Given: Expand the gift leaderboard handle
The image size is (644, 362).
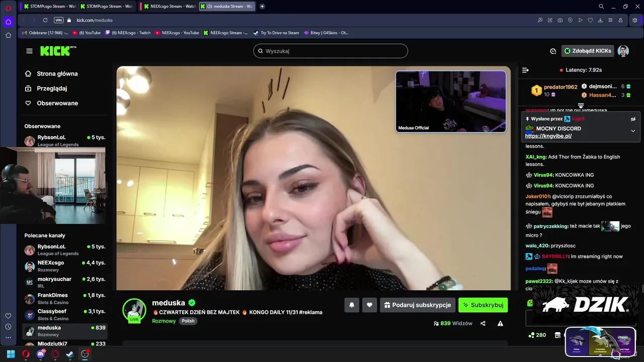Looking at the screenshot, I should pyautogui.click(x=581, y=106).
